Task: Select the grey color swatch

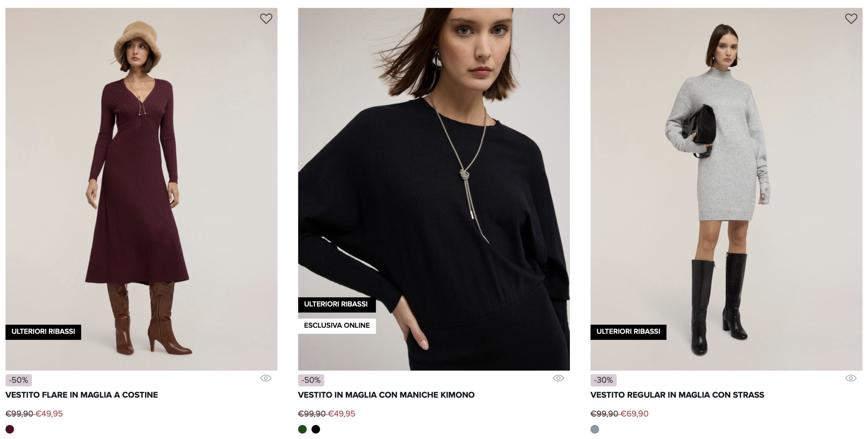Action: point(595,429)
